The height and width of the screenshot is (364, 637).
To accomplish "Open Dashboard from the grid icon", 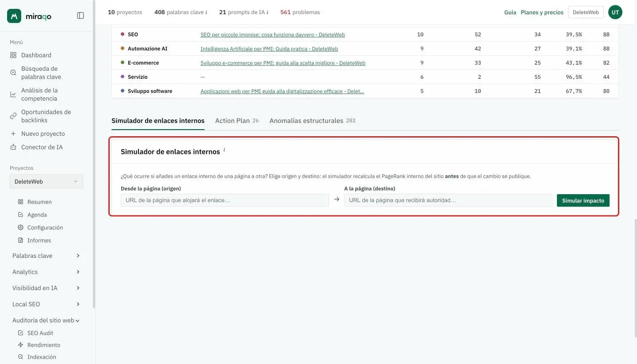I will 13,55.
